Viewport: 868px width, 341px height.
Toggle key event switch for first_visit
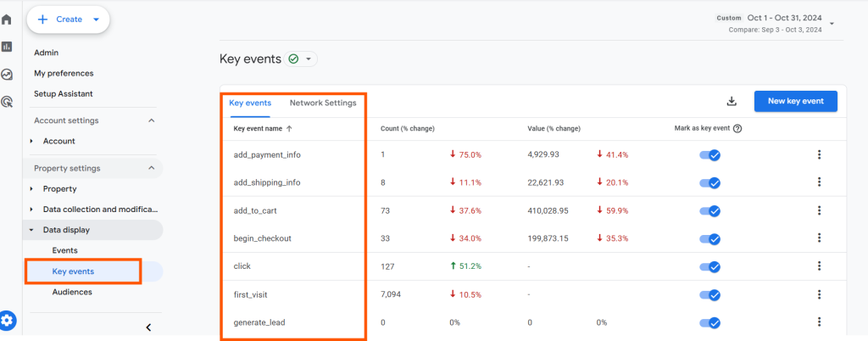(709, 294)
